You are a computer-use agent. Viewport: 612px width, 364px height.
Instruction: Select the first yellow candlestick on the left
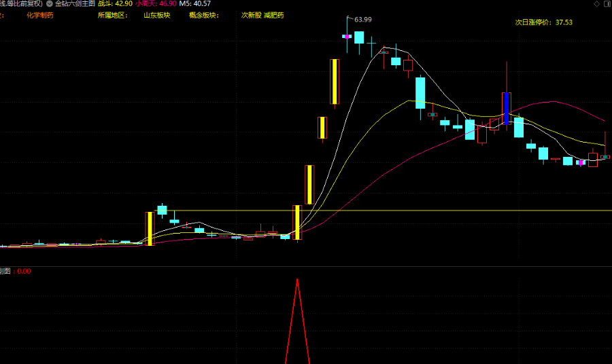click(x=150, y=228)
